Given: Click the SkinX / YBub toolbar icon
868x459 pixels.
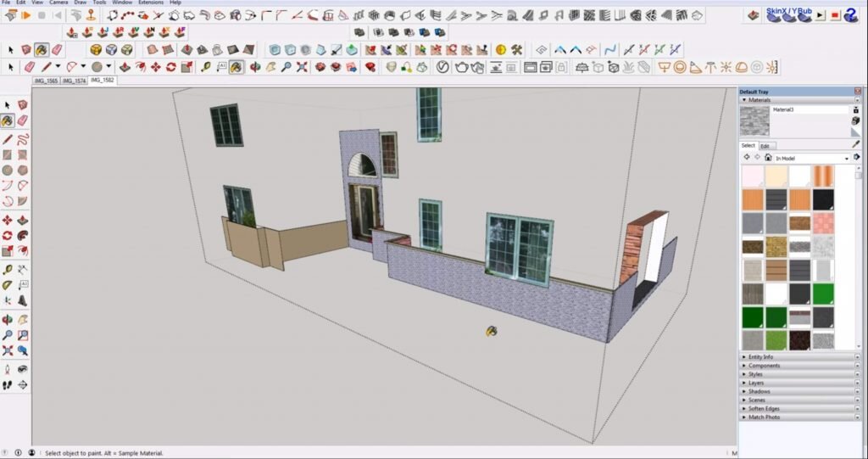Looking at the screenshot, I should [x=789, y=15].
